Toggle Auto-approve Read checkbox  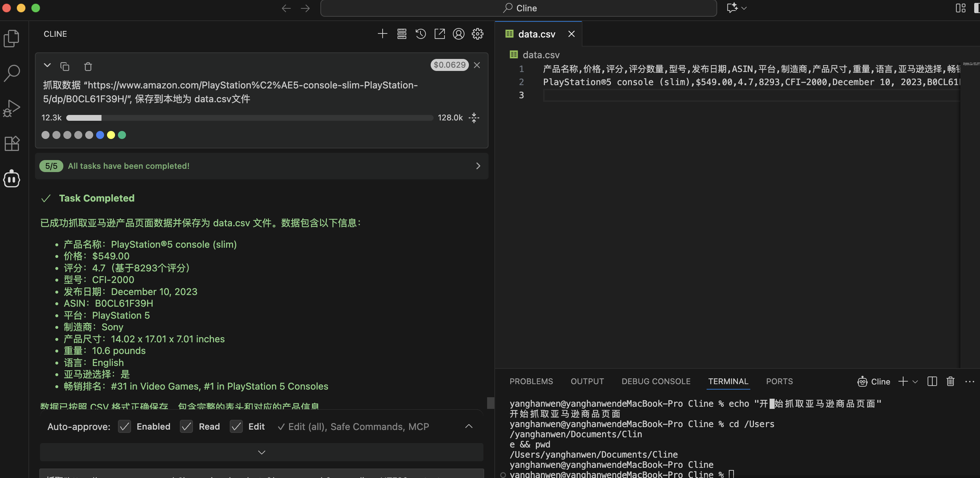click(x=186, y=427)
